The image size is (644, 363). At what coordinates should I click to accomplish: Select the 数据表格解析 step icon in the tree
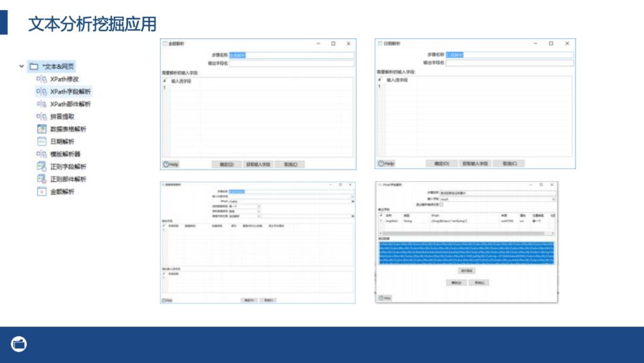[x=42, y=129]
